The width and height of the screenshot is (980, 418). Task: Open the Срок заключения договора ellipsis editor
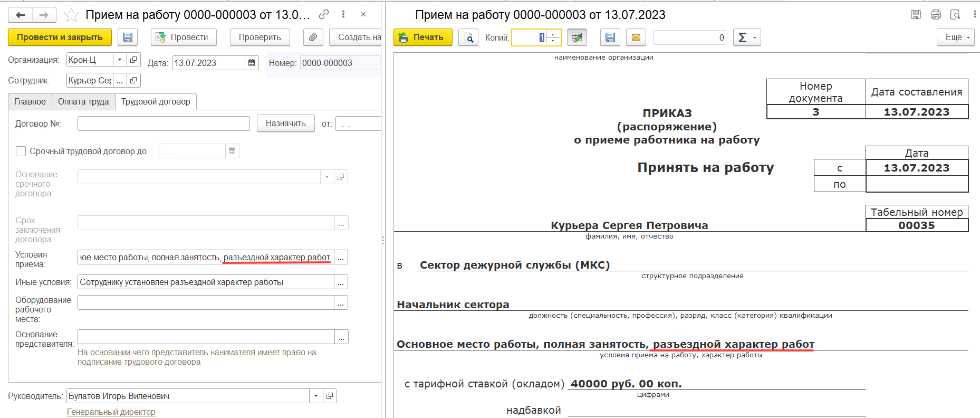(x=341, y=223)
